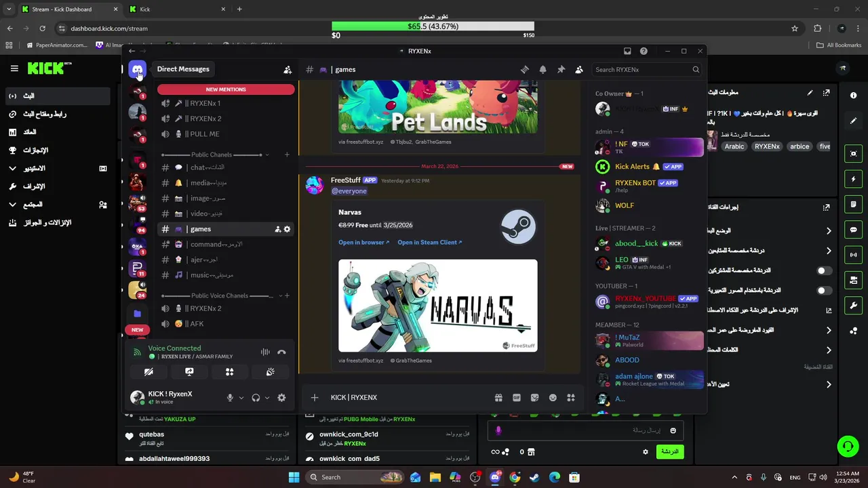Open WOLF member profile
The height and width of the screenshot is (488, 868).
648,205
